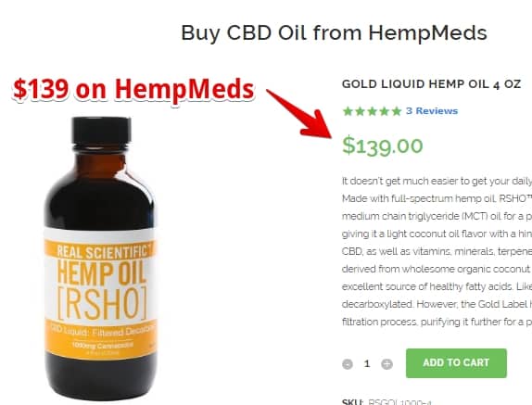
Task: Click the second green rating star
Action: click(x=360, y=111)
